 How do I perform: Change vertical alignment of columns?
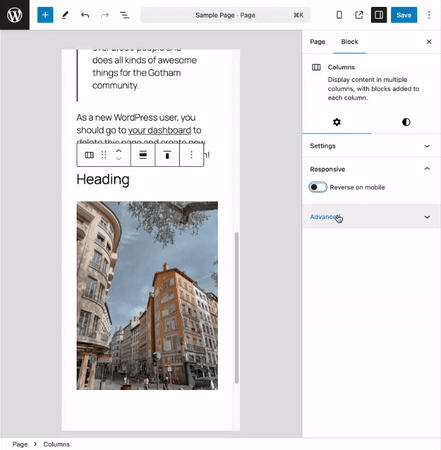167,155
